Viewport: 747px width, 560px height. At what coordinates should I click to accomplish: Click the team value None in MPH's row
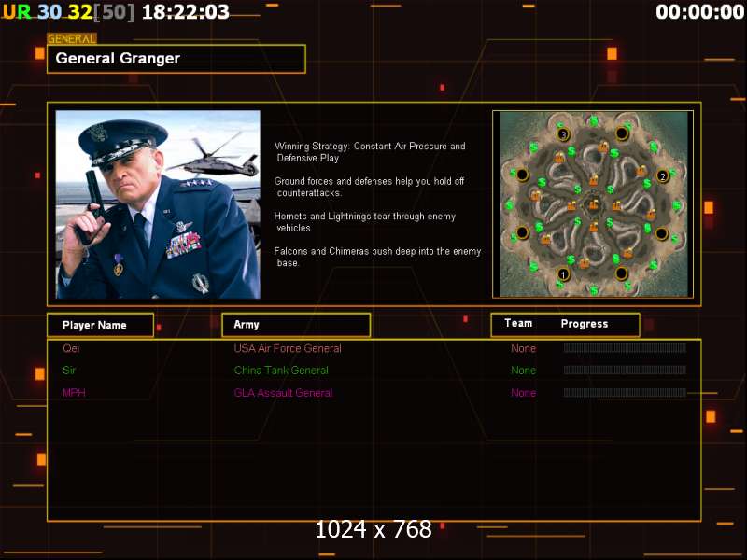(x=523, y=393)
